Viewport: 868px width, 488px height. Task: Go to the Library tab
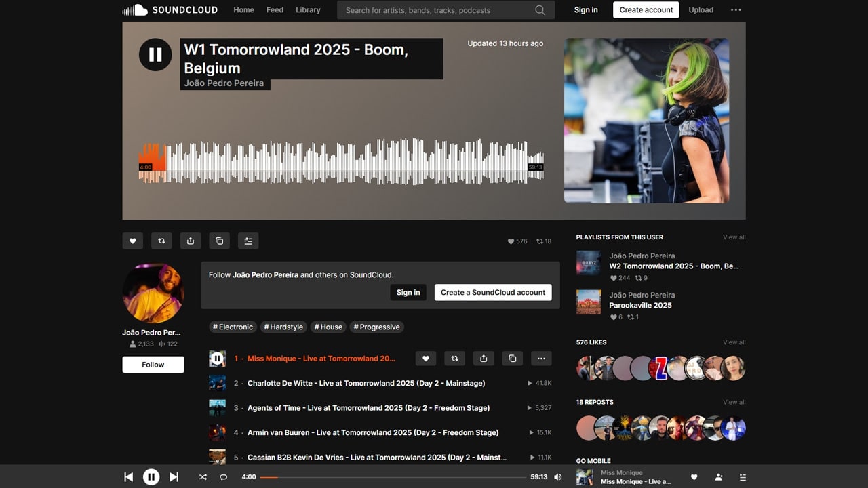coord(308,9)
